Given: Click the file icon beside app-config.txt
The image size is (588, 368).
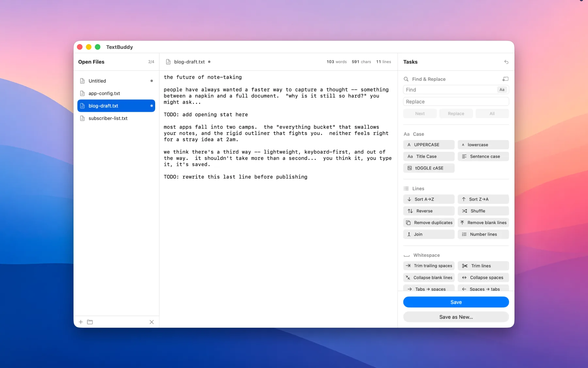Looking at the screenshot, I should point(82,93).
